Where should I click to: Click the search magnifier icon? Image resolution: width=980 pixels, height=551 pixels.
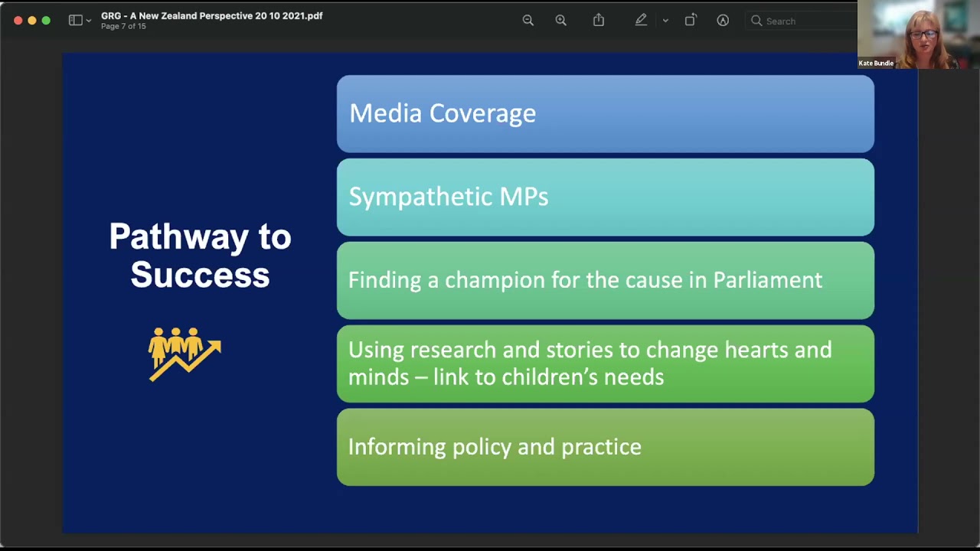pyautogui.click(x=756, y=21)
